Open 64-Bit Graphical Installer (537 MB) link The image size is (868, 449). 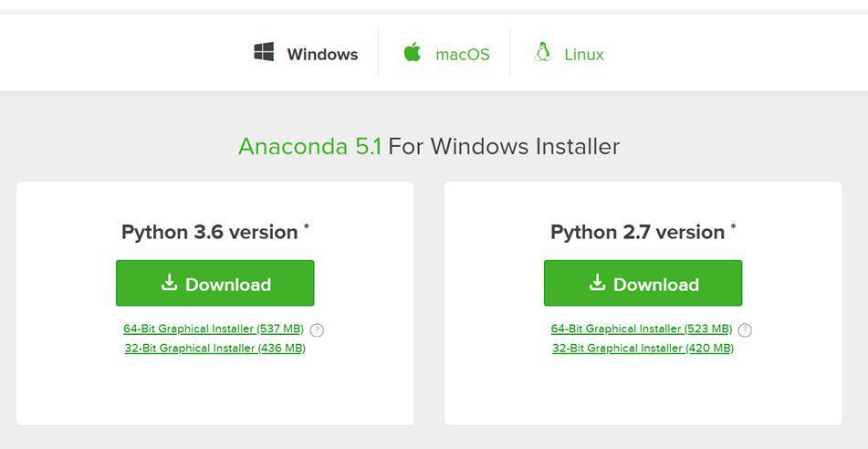coord(214,329)
